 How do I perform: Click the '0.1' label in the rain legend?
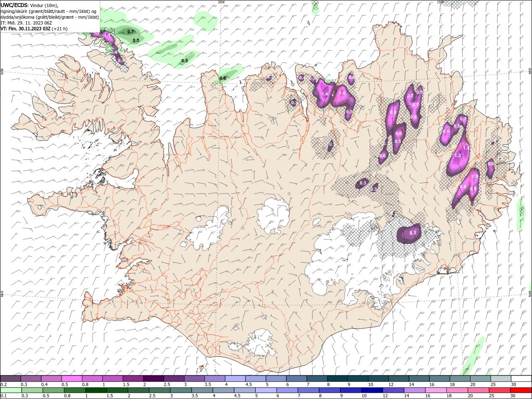[3, 396]
